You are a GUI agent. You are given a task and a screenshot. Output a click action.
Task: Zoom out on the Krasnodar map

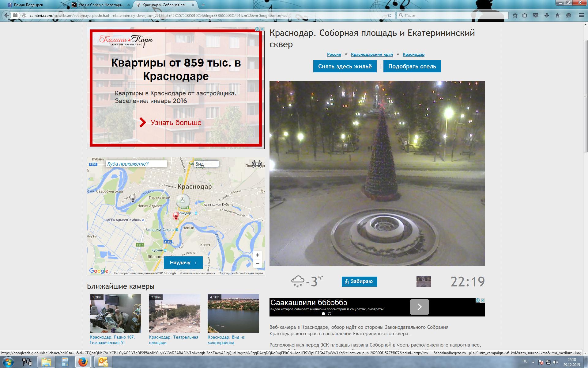[x=258, y=263]
